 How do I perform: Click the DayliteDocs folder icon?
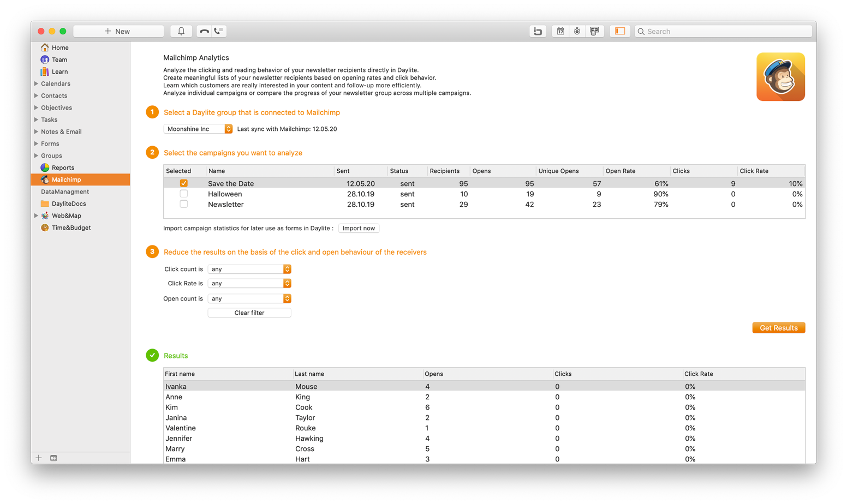(45, 203)
